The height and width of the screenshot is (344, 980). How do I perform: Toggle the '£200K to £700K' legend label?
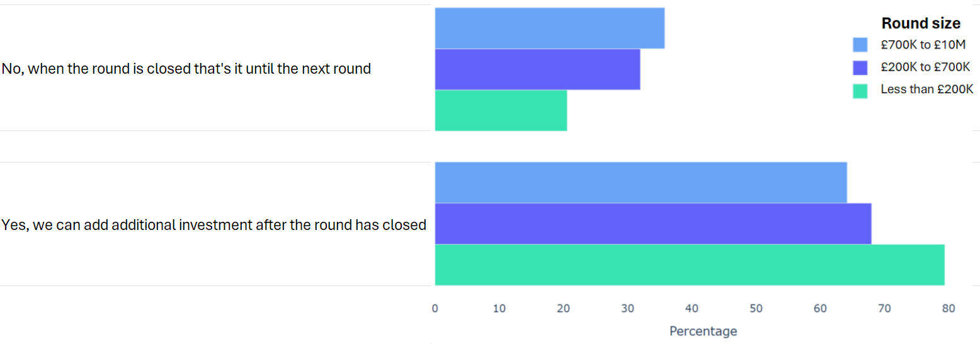pos(925,67)
